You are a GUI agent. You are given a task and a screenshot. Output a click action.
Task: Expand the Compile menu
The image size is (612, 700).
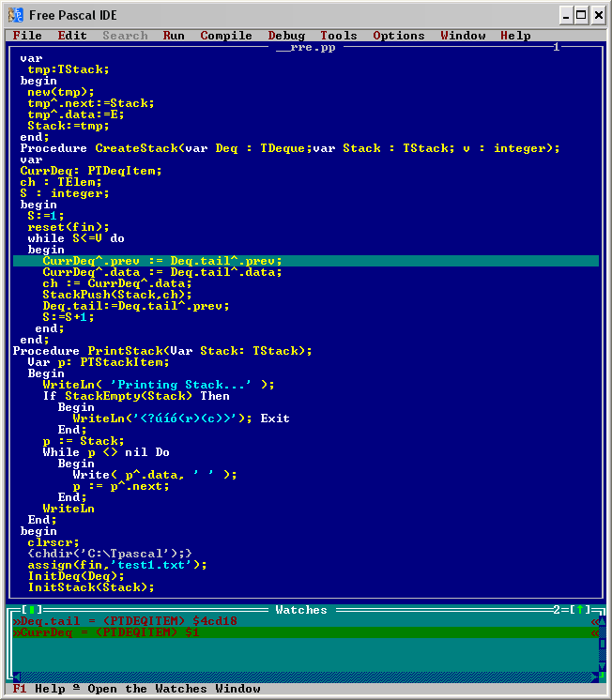(x=226, y=36)
